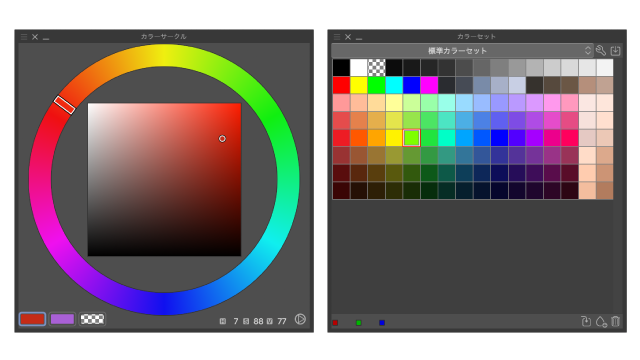Image resolution: width=640 pixels, height=360 pixels.
Task: Click the V label beside brightness value
Action: [270, 321]
